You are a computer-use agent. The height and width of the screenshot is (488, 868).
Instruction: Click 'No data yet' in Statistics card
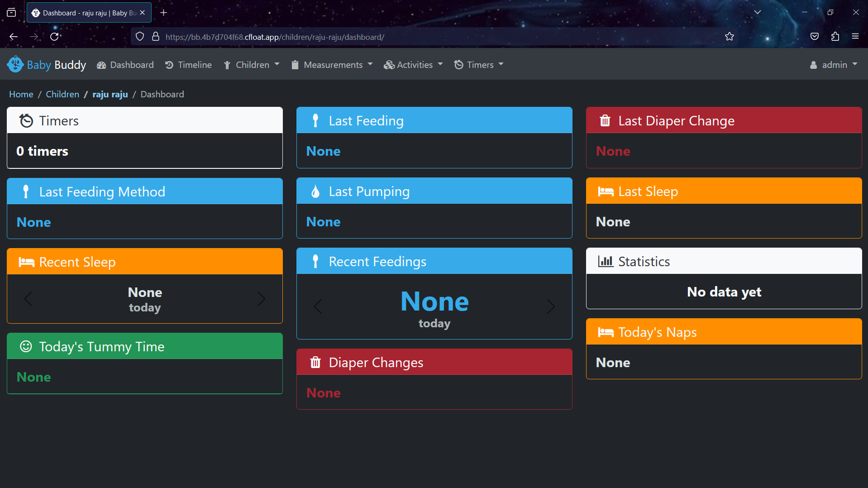[x=724, y=292]
